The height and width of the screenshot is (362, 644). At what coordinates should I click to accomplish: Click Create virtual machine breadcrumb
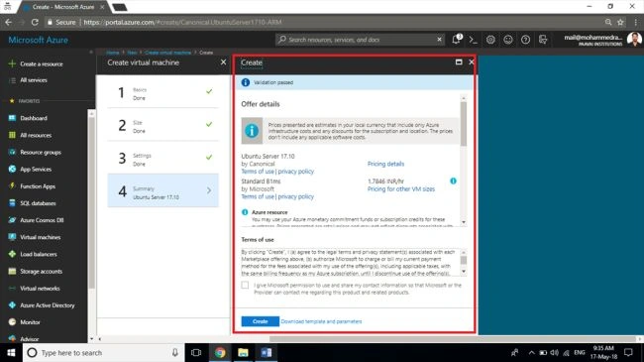168,53
